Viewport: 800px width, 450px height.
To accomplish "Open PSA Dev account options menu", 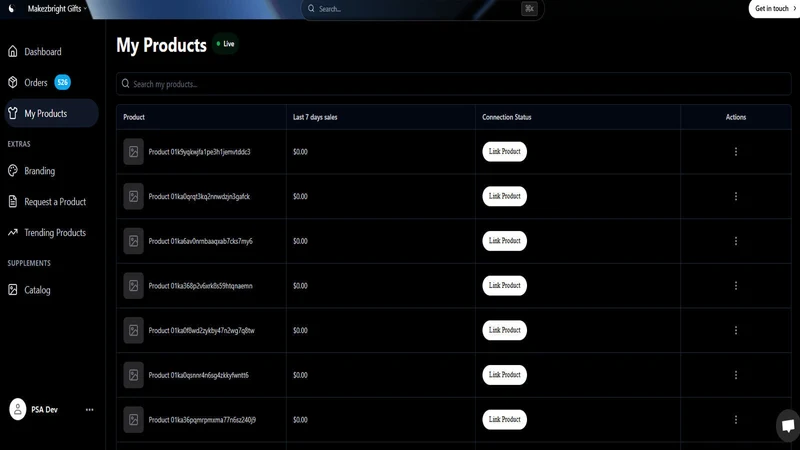I will 89,409.
